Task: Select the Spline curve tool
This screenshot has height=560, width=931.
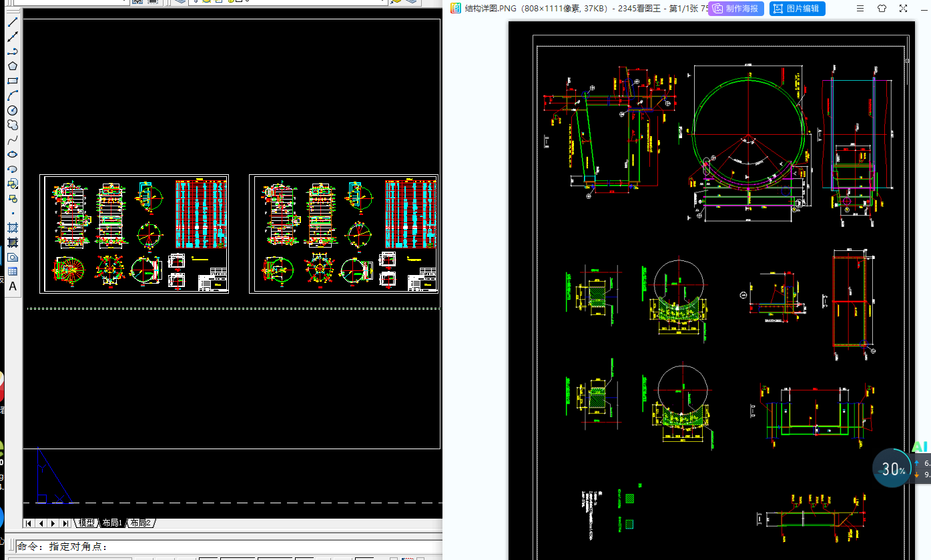Action: tap(13, 139)
